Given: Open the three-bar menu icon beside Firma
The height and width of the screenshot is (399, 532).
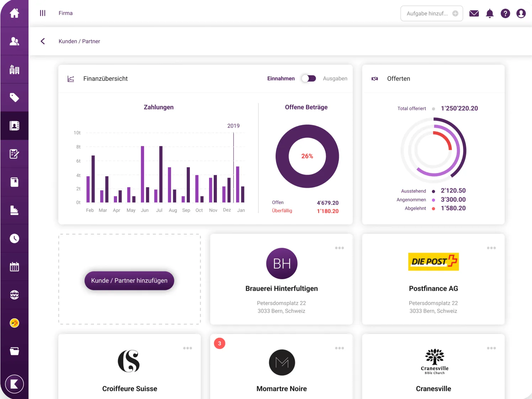Looking at the screenshot, I should (43, 13).
